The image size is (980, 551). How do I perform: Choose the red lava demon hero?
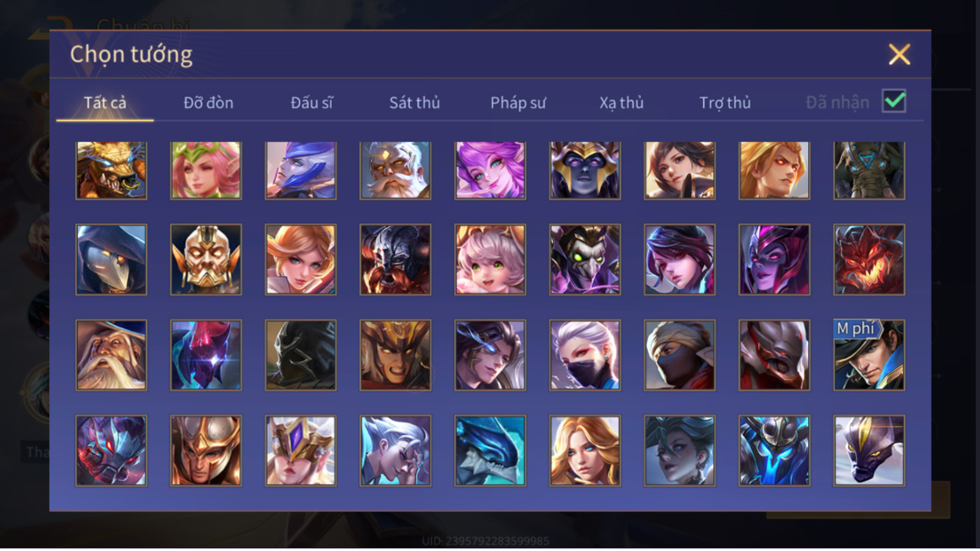click(869, 259)
